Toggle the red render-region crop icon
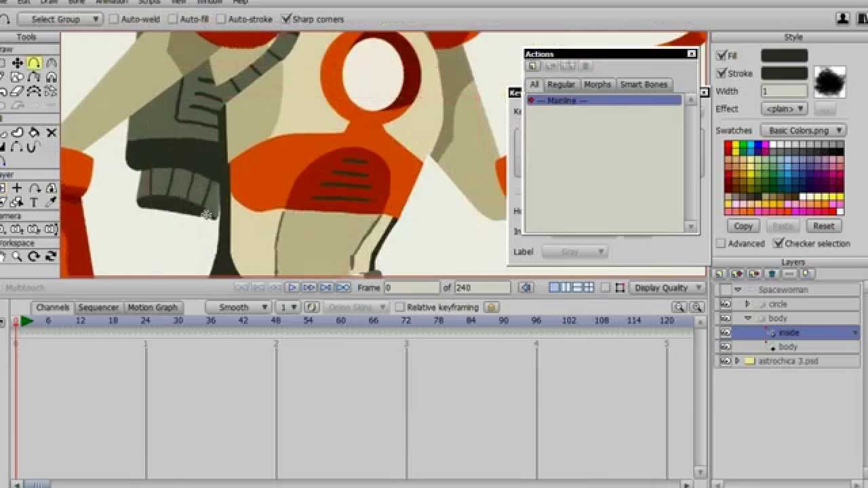Image resolution: width=868 pixels, height=488 pixels. click(x=620, y=287)
